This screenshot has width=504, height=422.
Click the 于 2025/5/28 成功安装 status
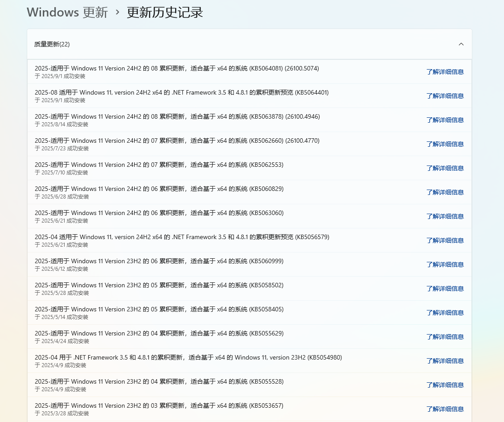pyautogui.click(x=61, y=293)
